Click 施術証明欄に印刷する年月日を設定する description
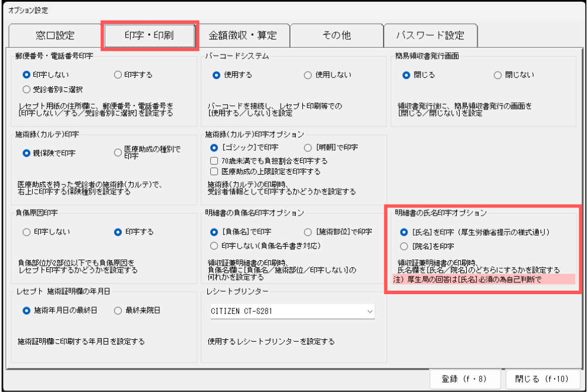 (81, 342)
